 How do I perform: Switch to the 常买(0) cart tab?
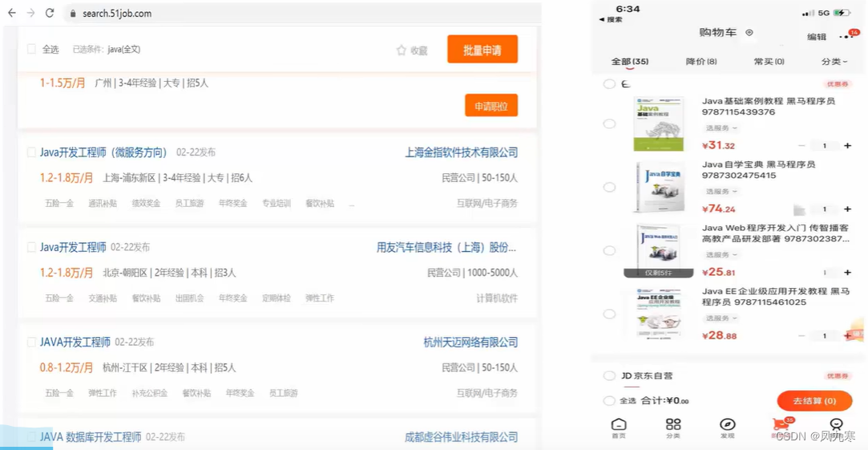click(x=769, y=62)
